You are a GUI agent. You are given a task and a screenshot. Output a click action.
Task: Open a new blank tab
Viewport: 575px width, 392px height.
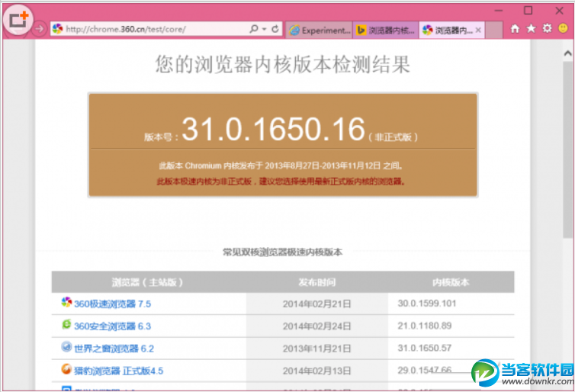tap(493, 30)
